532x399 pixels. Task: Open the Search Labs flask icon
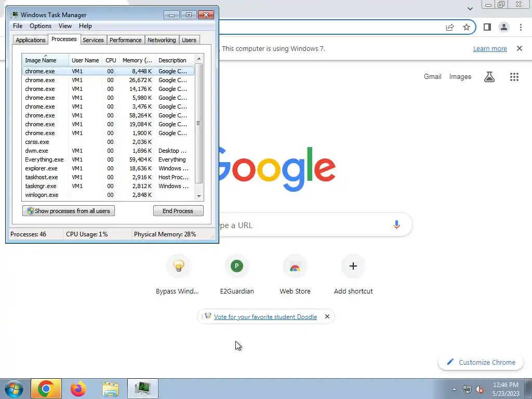tap(489, 77)
